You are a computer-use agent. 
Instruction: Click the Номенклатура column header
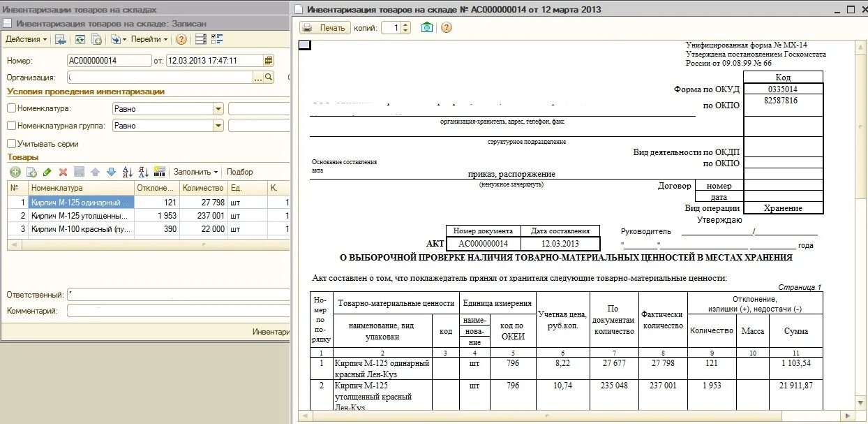pyautogui.click(x=81, y=188)
